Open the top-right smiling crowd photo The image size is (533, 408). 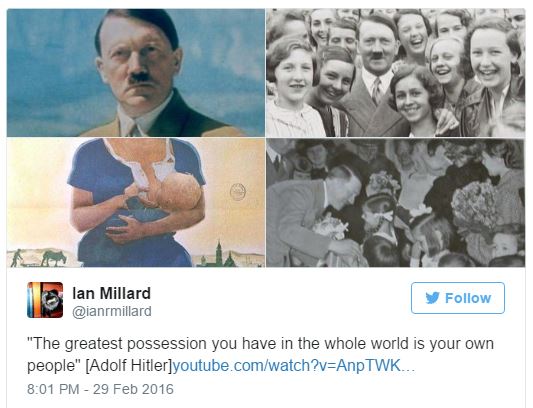tap(396, 73)
